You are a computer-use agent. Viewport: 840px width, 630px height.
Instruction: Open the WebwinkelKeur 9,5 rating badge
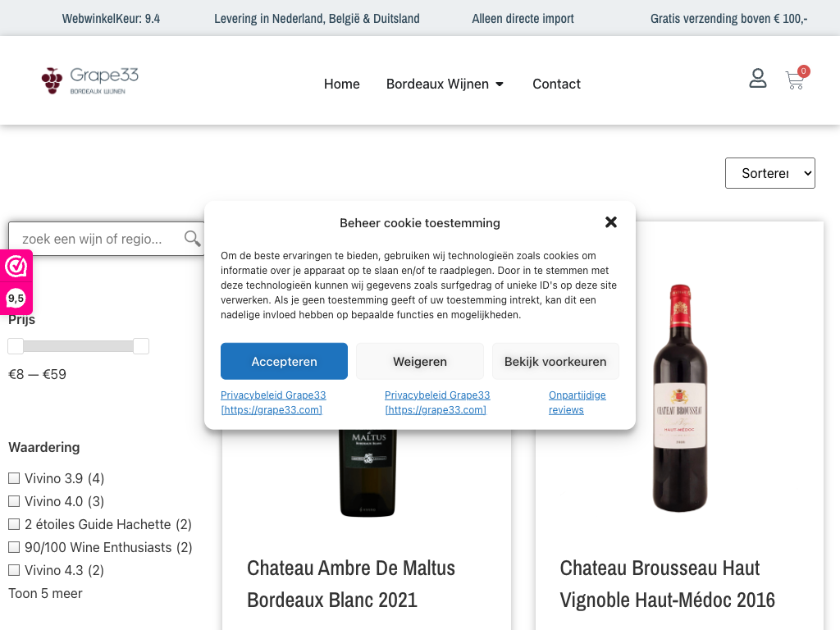(x=16, y=281)
